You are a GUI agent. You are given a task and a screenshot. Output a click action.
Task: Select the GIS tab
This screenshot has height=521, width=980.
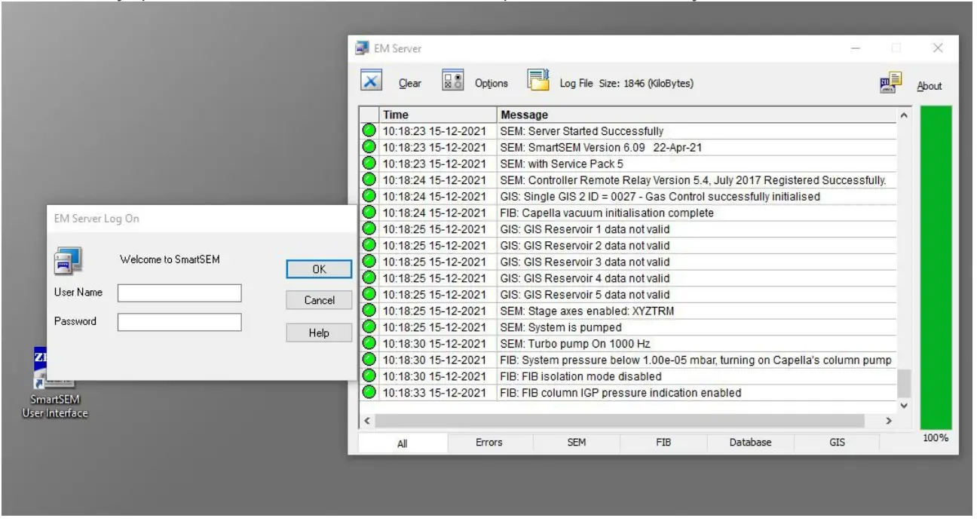[837, 443]
